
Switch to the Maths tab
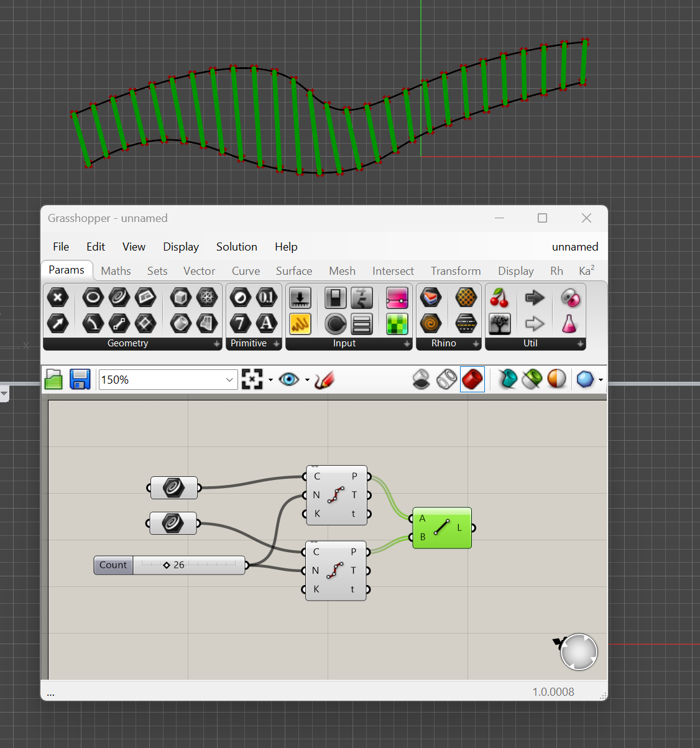[116, 271]
